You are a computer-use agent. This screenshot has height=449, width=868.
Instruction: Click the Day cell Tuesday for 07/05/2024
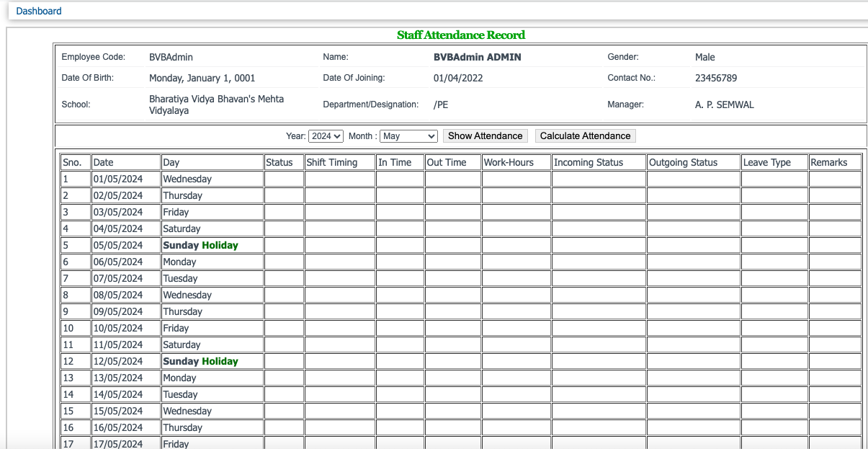pyautogui.click(x=212, y=278)
